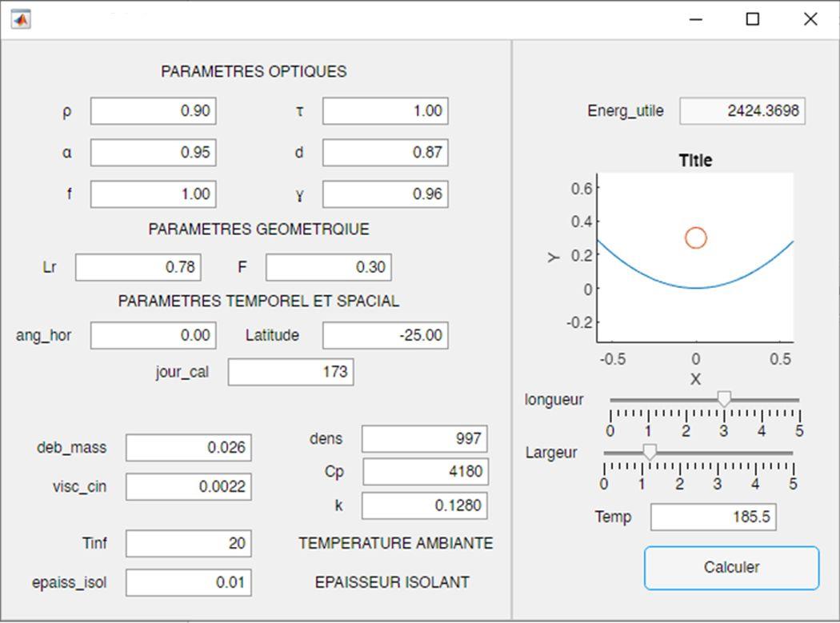Click the ang_hor input field
Image resolution: width=840 pixels, height=623 pixels.
tap(154, 335)
